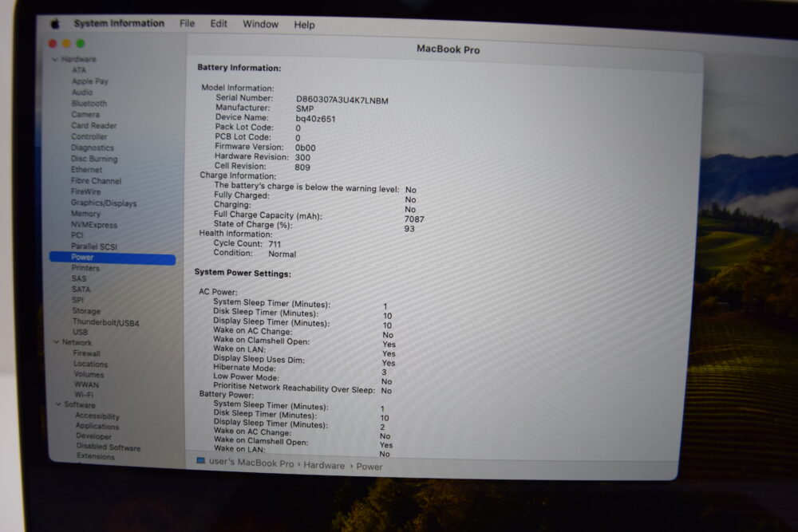Select Firewall under Network

pyautogui.click(x=86, y=353)
